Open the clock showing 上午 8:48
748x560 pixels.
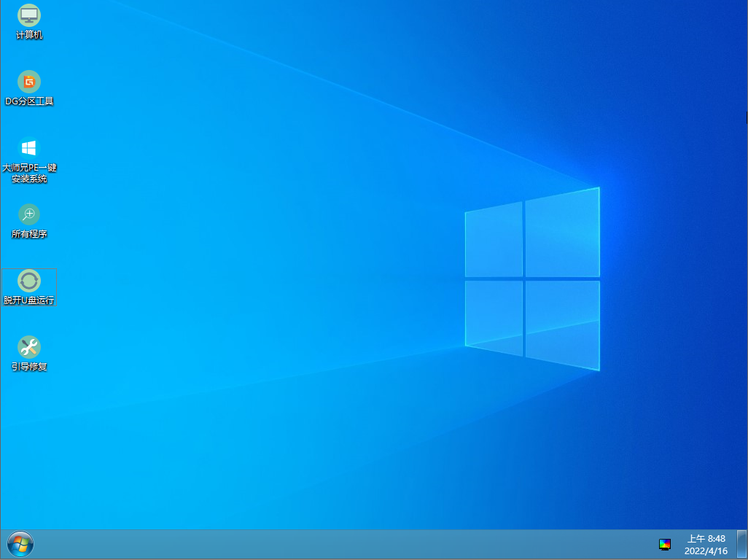coord(706,545)
